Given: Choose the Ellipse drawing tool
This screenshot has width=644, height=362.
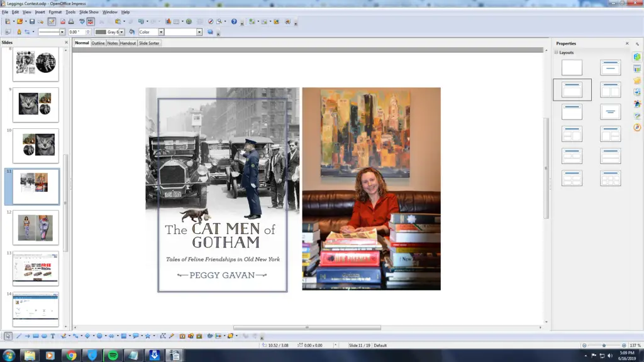Looking at the screenshot, I should (44, 336).
